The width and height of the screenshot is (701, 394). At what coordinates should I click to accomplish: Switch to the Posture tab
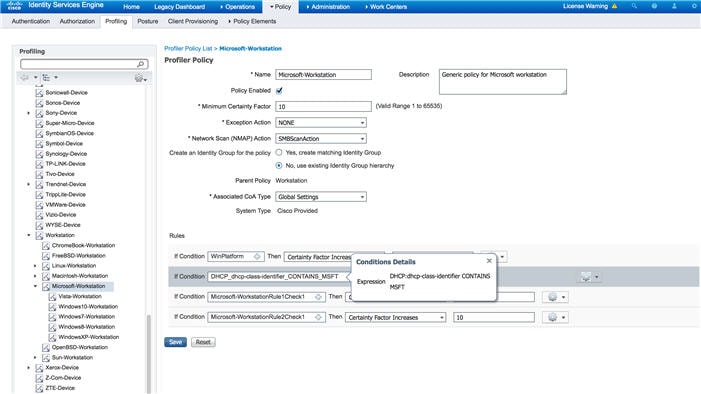148,21
